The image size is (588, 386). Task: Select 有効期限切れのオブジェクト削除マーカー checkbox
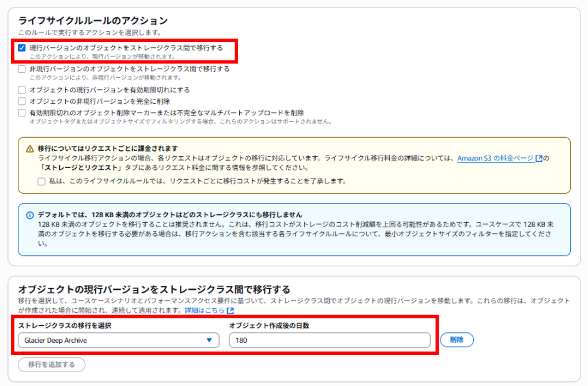tap(22, 113)
